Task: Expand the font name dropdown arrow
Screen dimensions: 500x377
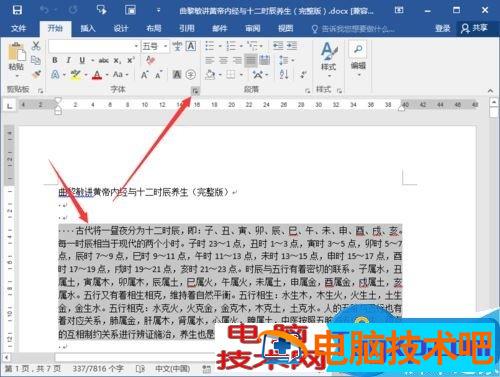Action: coord(136,46)
